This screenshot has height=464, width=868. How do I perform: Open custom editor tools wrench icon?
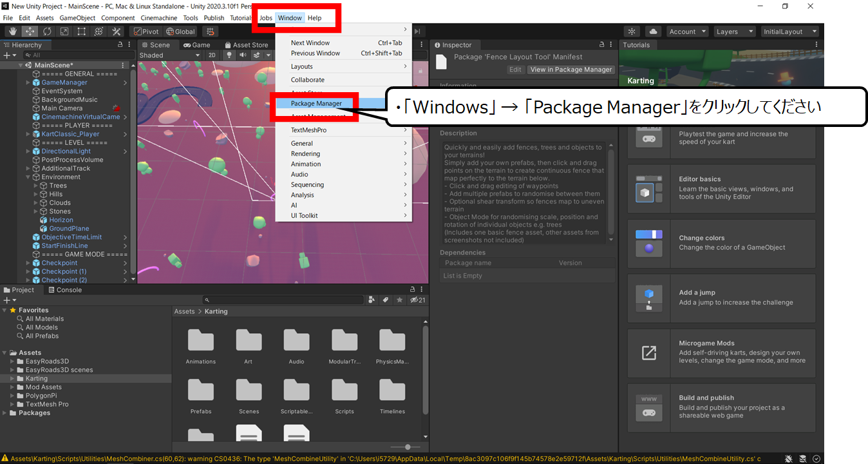tap(117, 31)
